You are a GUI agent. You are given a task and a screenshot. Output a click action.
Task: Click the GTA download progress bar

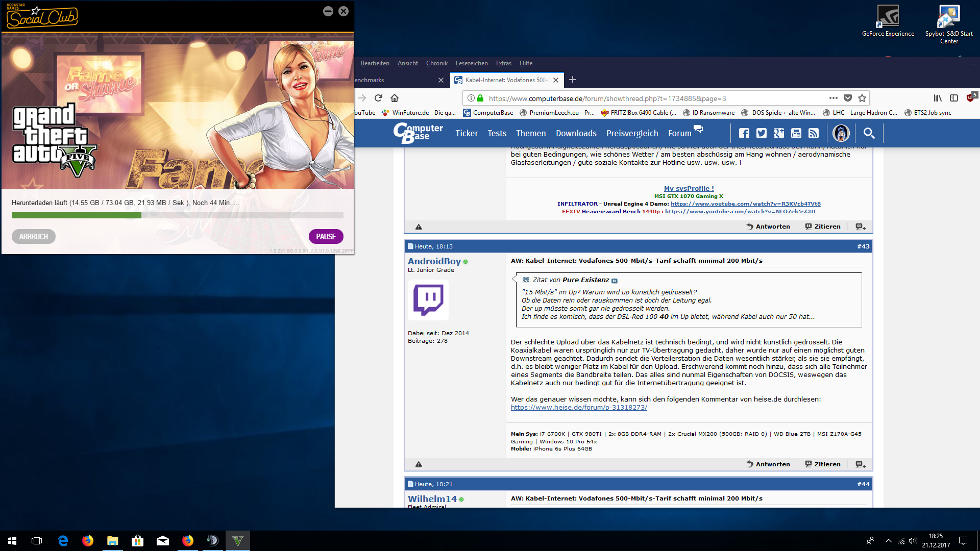[177, 215]
